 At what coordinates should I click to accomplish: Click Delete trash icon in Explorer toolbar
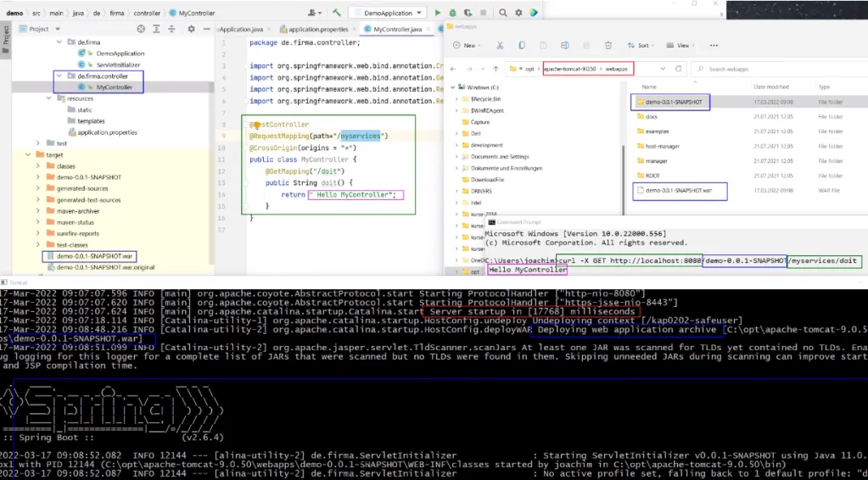click(x=608, y=45)
